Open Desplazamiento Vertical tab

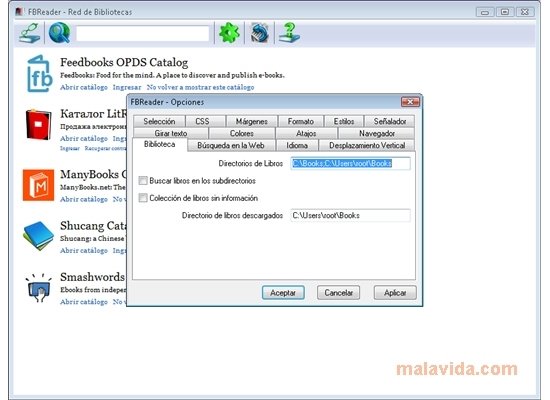tap(367, 145)
